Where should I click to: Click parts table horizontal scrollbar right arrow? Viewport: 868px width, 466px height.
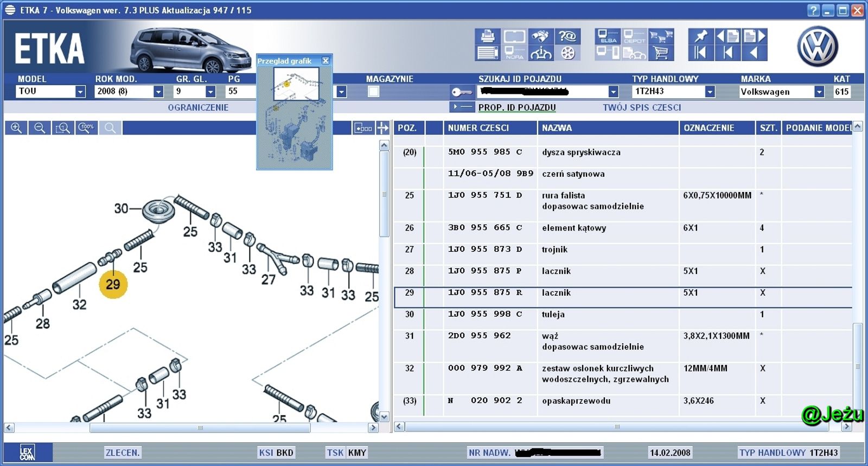pyautogui.click(x=846, y=427)
